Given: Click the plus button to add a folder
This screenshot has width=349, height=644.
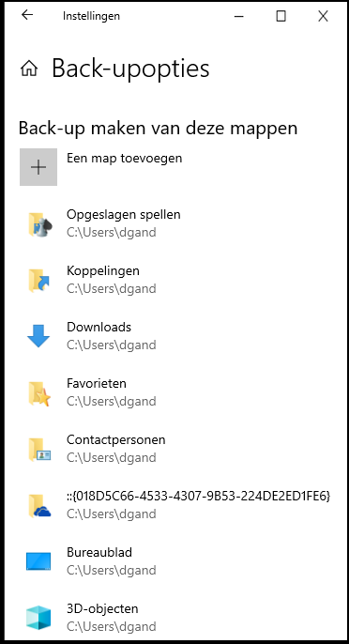Looking at the screenshot, I should coord(38,167).
